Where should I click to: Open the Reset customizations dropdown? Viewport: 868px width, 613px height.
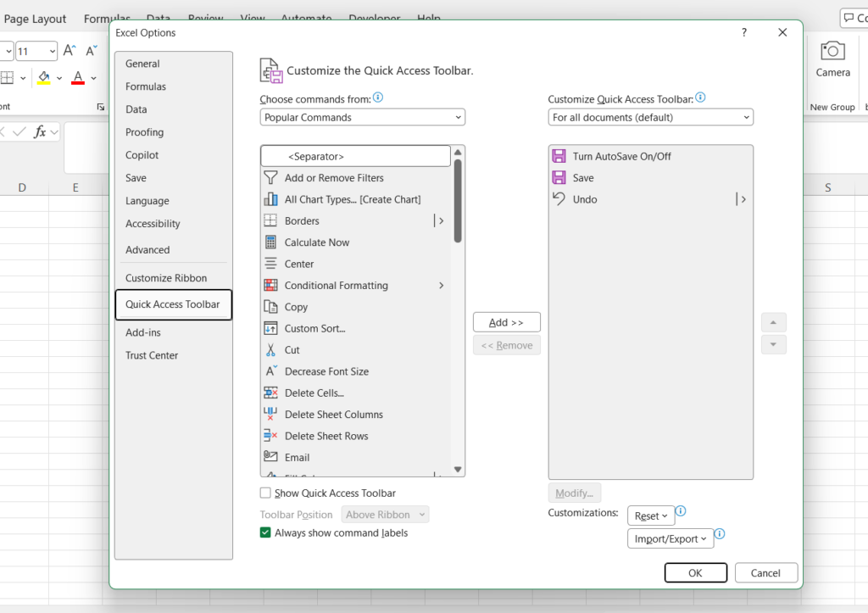coord(651,515)
